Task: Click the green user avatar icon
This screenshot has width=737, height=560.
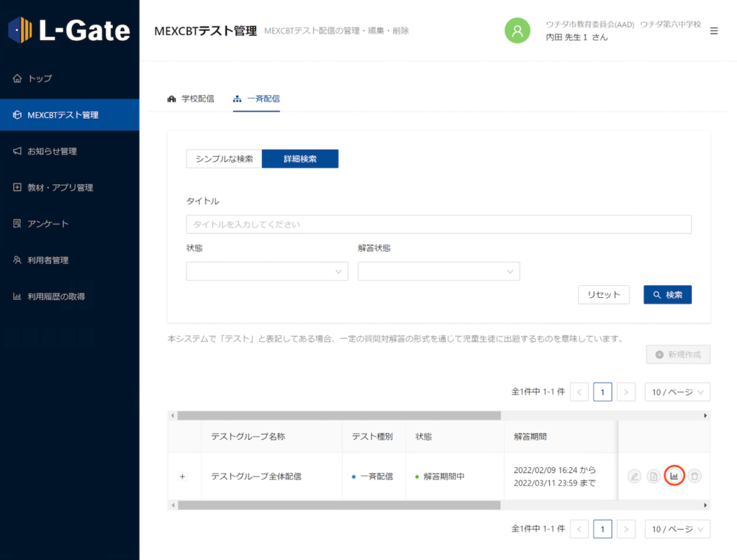Action: point(517,30)
